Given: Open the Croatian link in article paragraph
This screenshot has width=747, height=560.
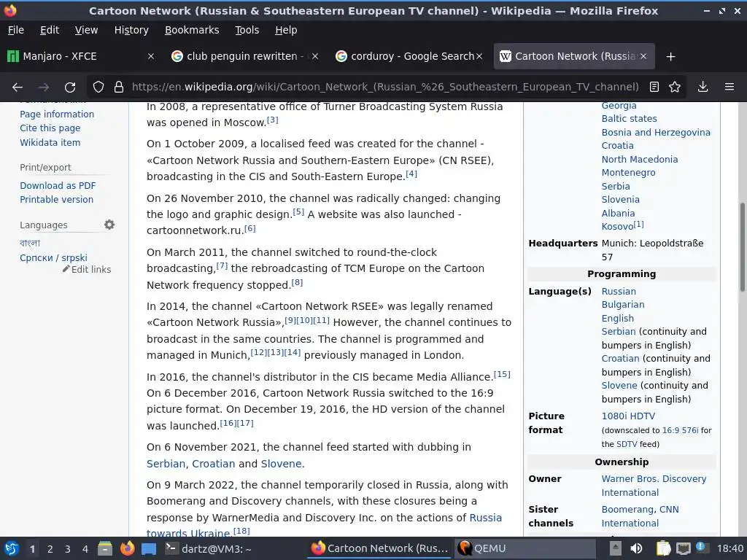Looking at the screenshot, I should point(214,464).
